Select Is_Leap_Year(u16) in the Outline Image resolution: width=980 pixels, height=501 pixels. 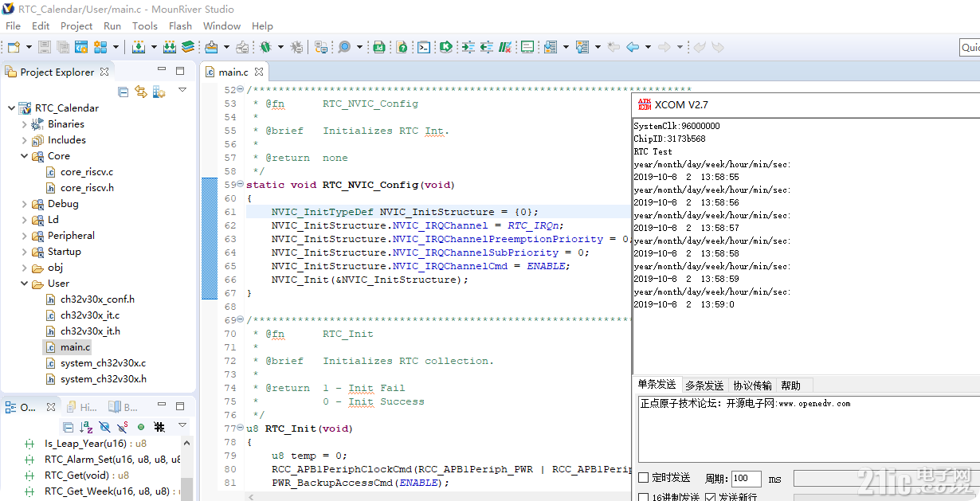pos(96,444)
